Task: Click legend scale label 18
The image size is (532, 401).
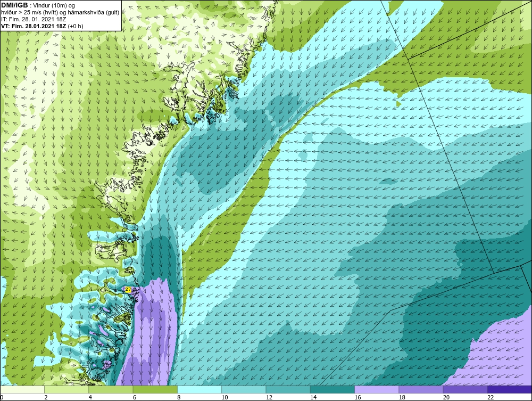Action: coord(401,397)
